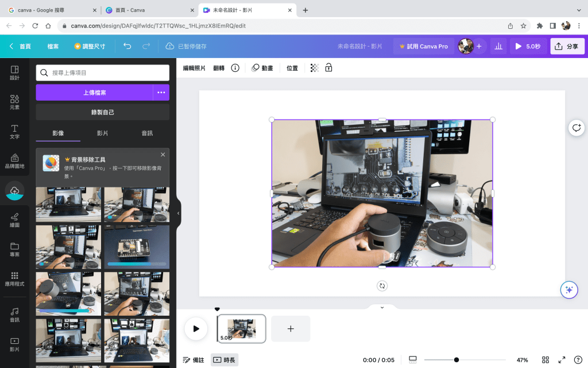
Task: Switch to the 影片 uploads tab
Action: click(103, 133)
